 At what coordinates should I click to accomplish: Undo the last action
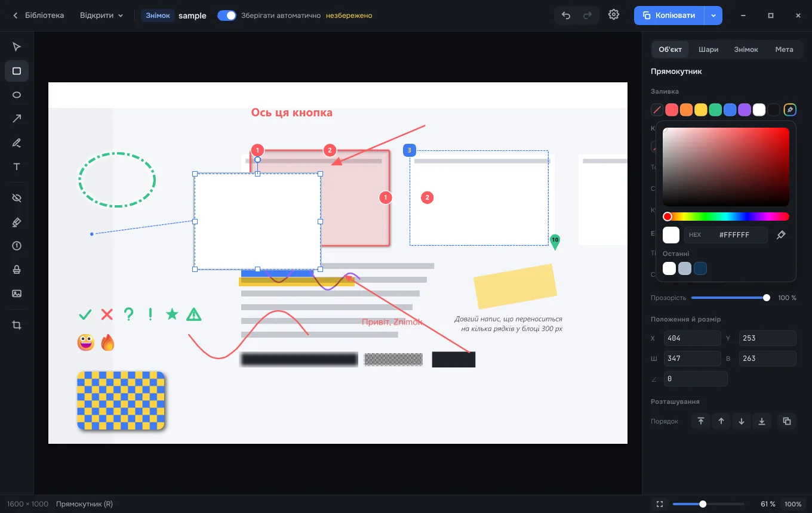[566, 16]
